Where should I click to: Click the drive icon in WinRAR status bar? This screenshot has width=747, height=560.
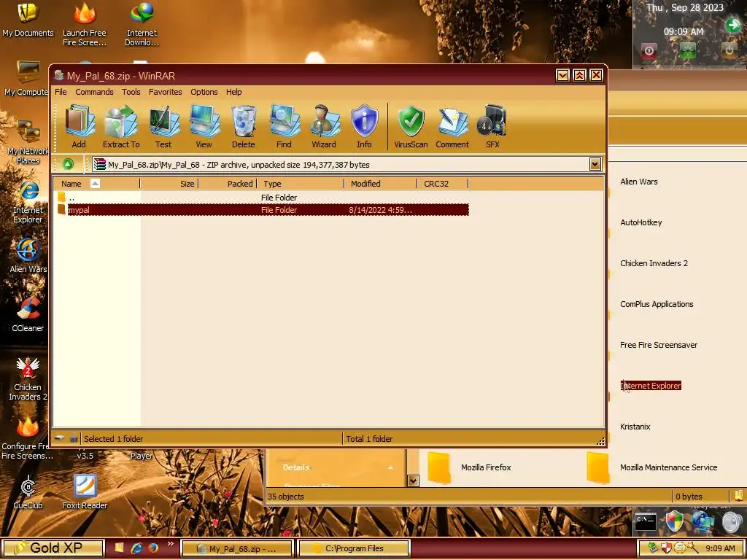click(59, 438)
